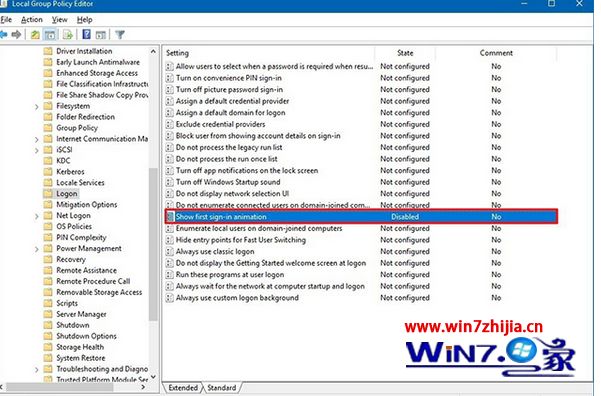Switch to the Standard tab
The image size is (601, 396).
[222, 388]
